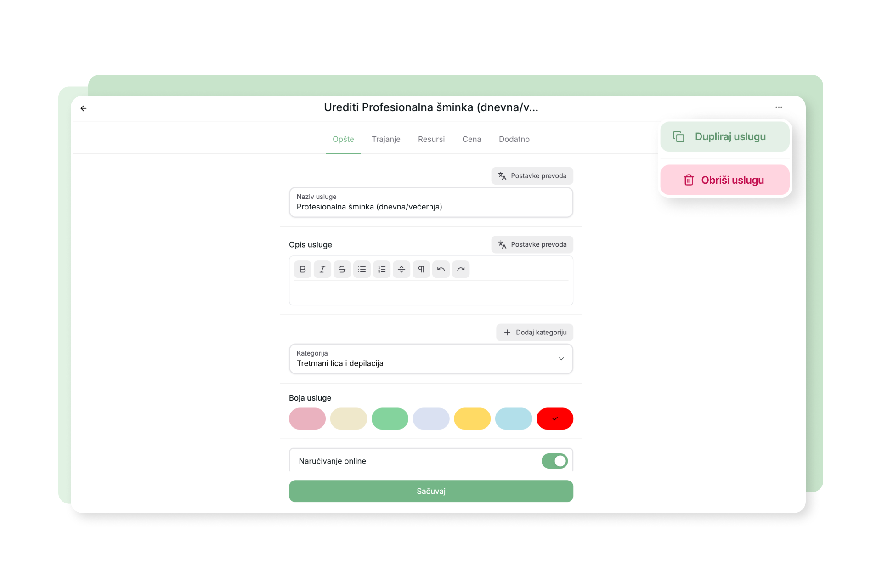Click the paragraph format icon

click(x=421, y=269)
